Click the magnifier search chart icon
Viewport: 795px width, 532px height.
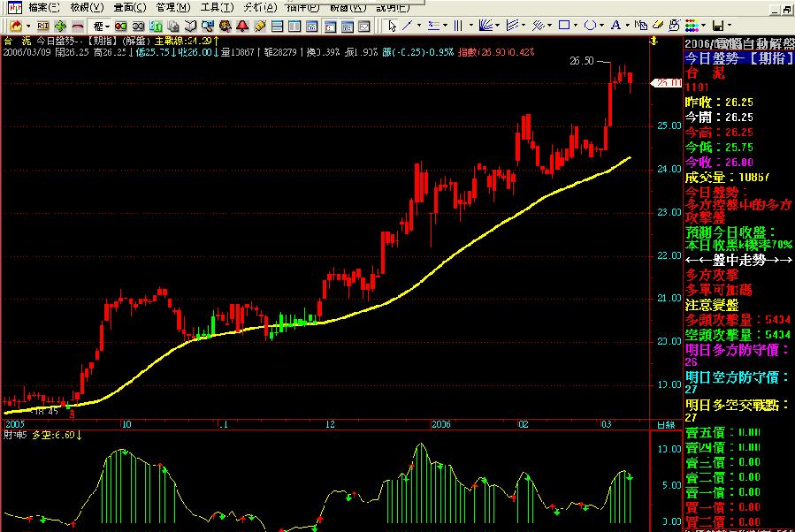(x=206, y=26)
